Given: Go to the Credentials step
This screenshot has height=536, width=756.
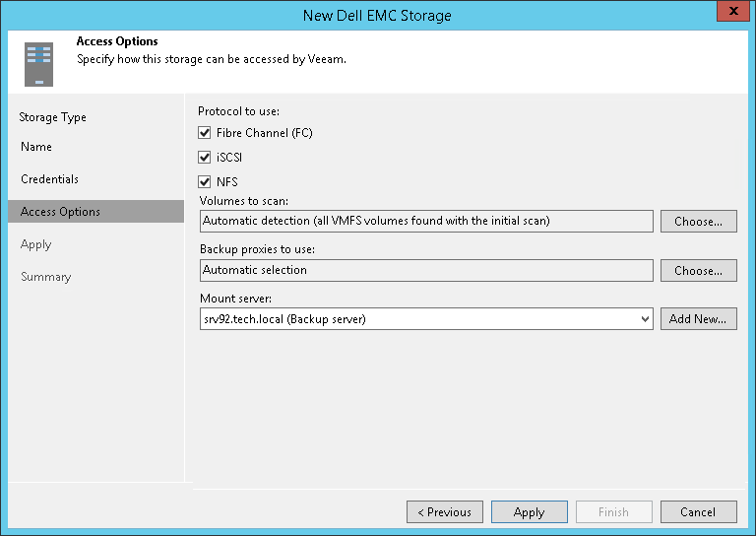Looking at the screenshot, I should pyautogui.click(x=49, y=179).
